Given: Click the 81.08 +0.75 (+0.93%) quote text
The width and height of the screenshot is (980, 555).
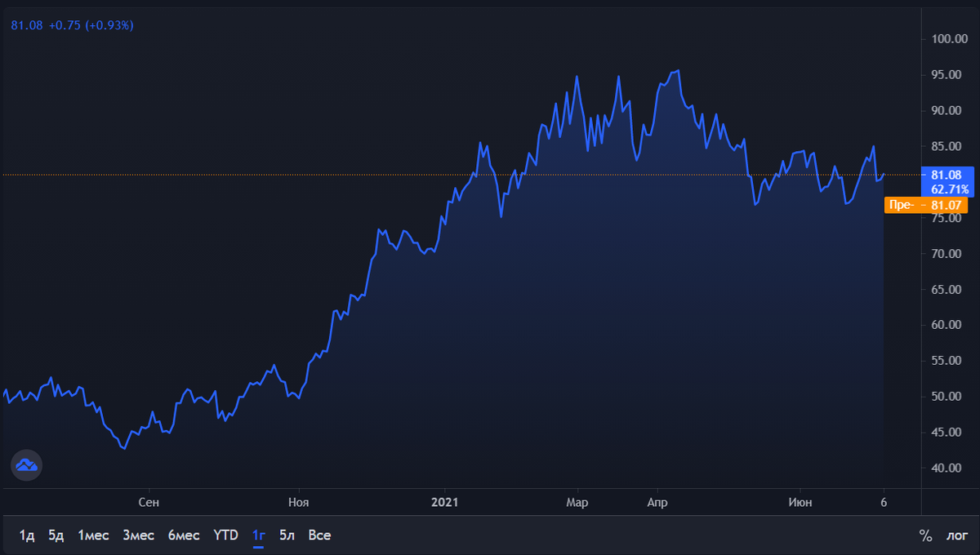Looking at the screenshot, I should (x=72, y=25).
